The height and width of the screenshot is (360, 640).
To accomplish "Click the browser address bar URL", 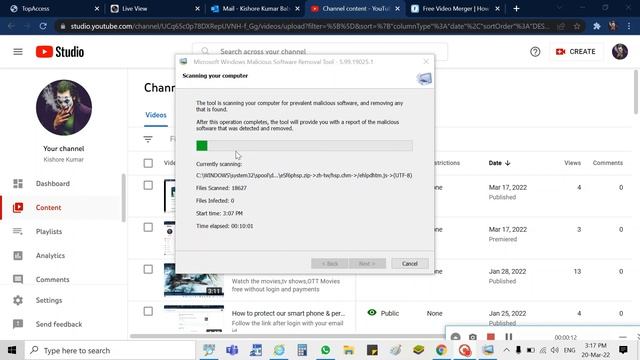I will tap(309, 26).
